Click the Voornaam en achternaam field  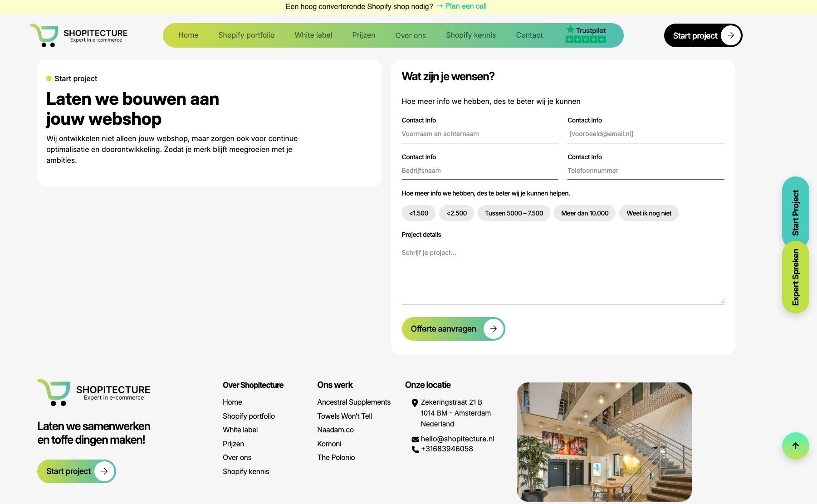[x=479, y=134]
